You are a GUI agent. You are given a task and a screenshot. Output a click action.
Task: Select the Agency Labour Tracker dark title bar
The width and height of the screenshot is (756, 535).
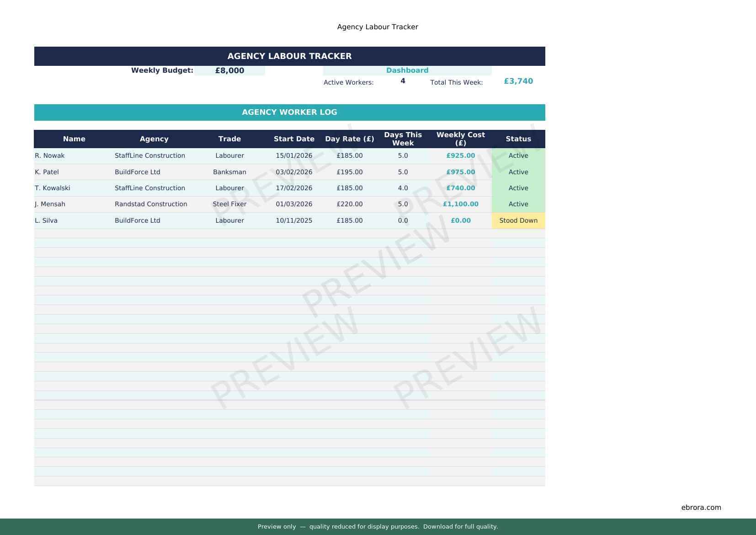click(289, 56)
